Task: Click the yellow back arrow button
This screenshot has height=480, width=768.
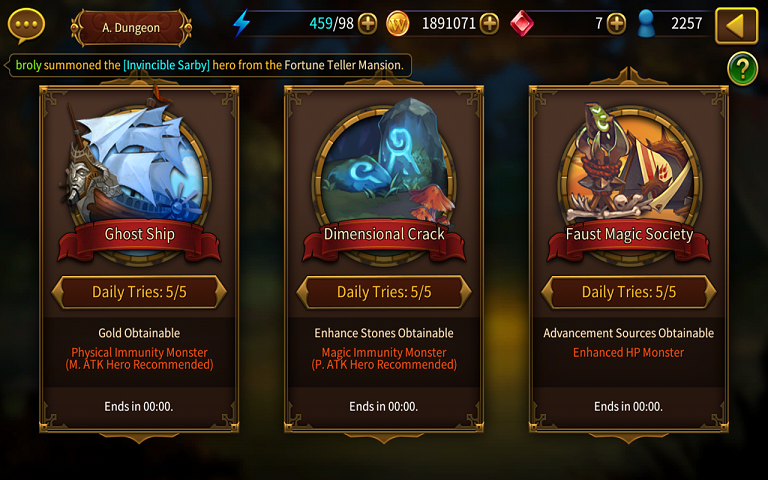Action: click(x=736, y=25)
